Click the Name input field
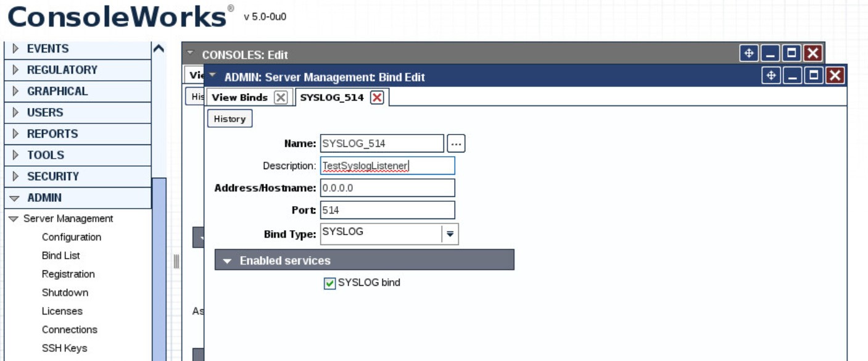This screenshot has width=868, height=361. click(382, 144)
